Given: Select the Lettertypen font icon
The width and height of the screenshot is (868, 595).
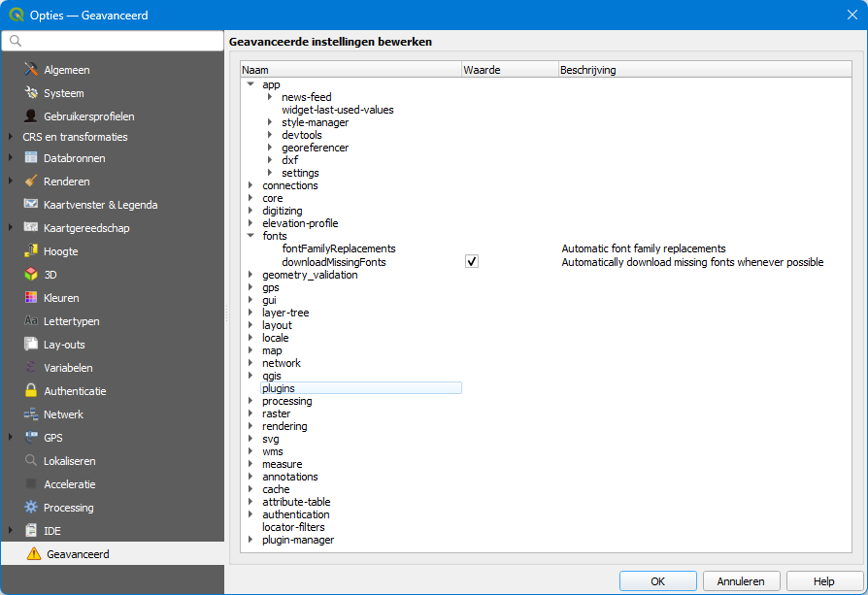Looking at the screenshot, I should [x=31, y=320].
